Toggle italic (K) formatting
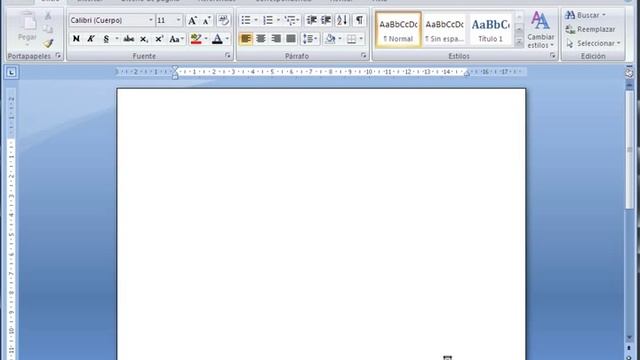 [91, 39]
